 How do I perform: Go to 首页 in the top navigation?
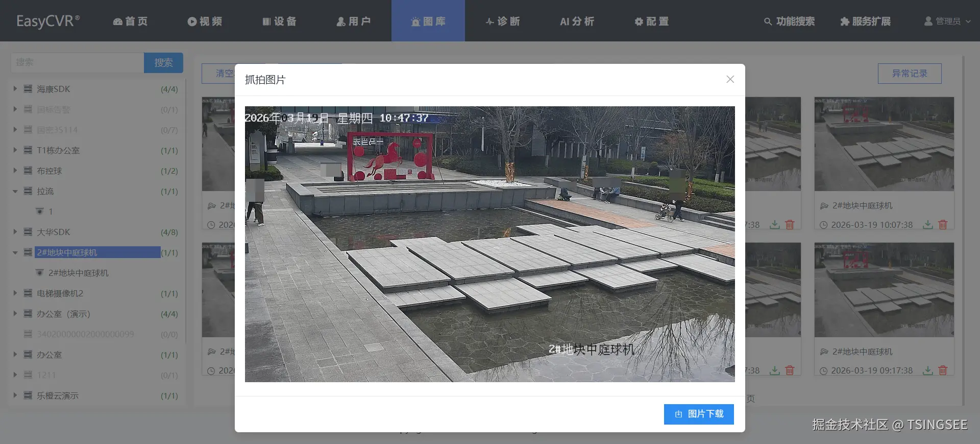pos(130,21)
